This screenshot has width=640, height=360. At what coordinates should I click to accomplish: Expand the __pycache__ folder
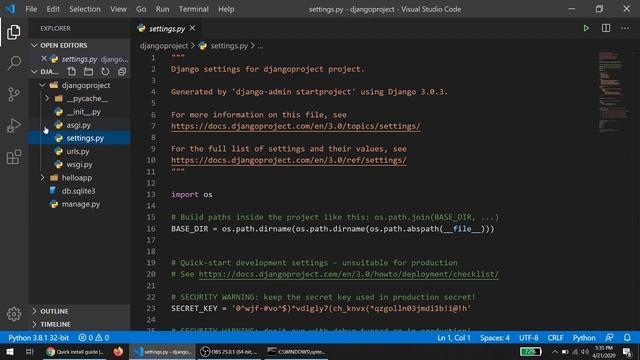click(47, 98)
